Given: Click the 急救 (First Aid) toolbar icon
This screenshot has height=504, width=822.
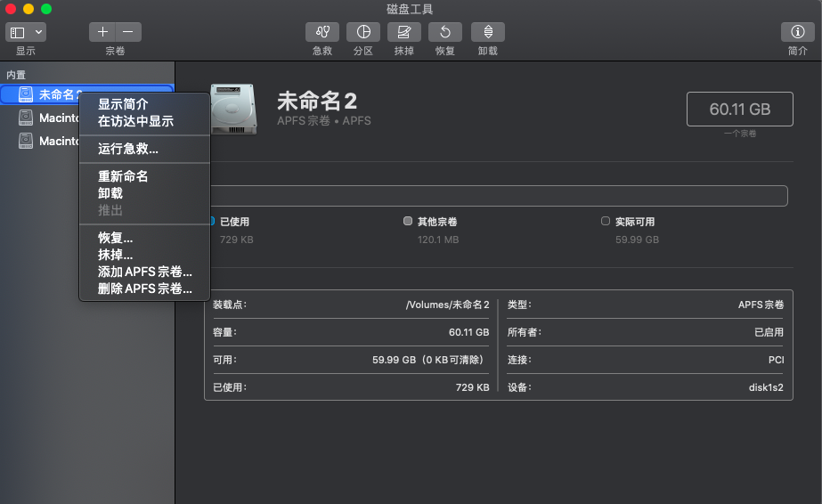Looking at the screenshot, I should tap(322, 32).
